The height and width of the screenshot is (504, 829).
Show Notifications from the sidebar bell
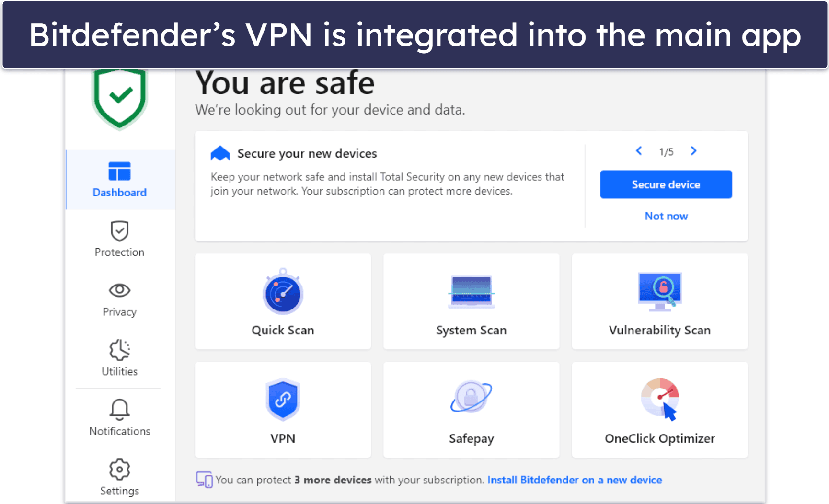120,418
